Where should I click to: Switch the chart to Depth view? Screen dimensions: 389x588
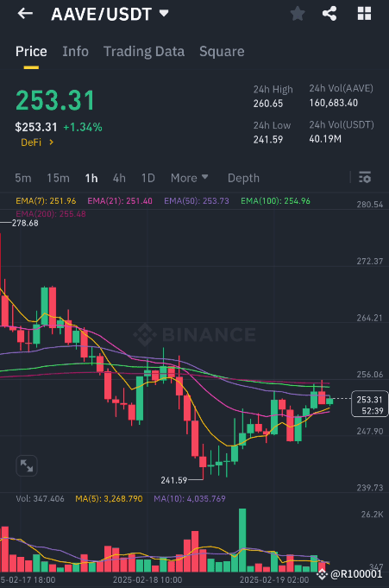pyautogui.click(x=243, y=178)
